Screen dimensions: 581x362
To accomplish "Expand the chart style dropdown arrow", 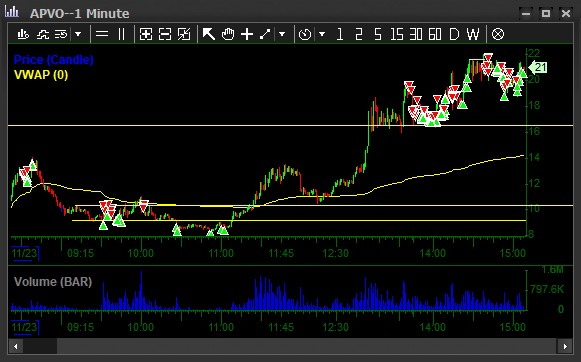I will tap(78, 34).
